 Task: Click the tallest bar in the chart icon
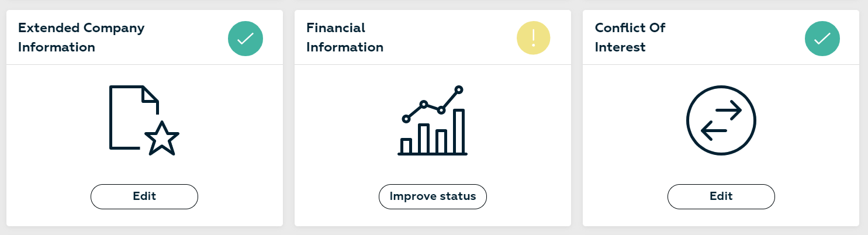459,132
